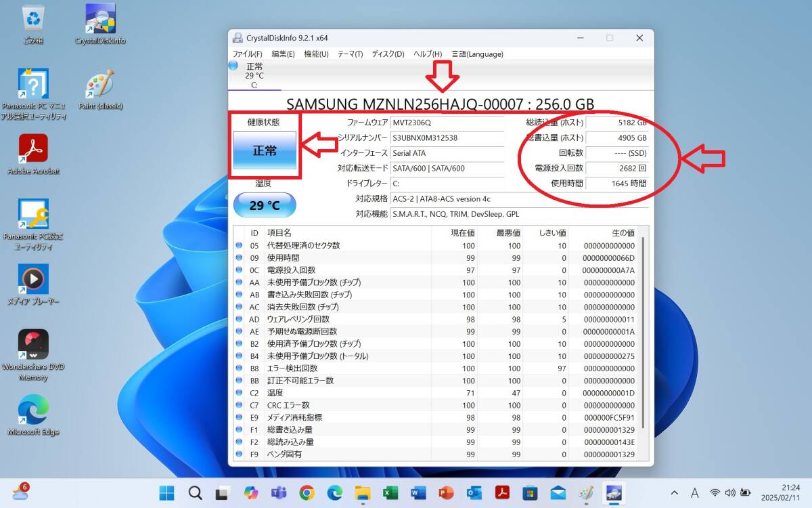Launch Outlook from the taskbar

474,492
